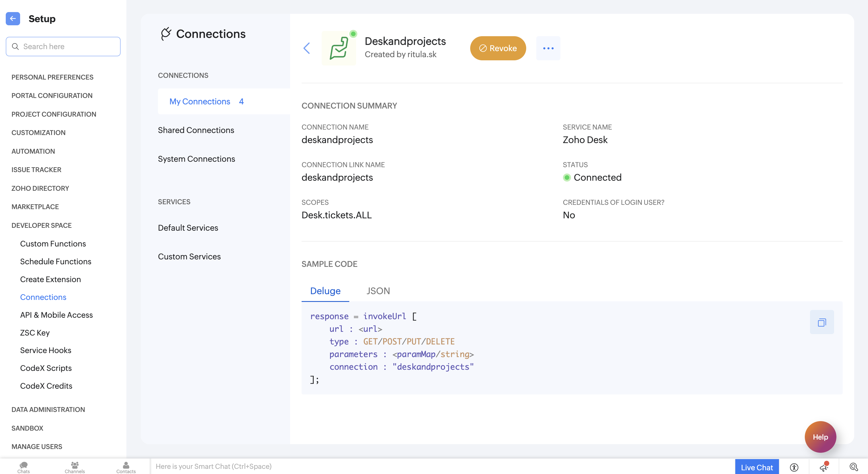This screenshot has width=868, height=474.
Task: Revoke the Deskandprojects connection
Action: point(498,48)
